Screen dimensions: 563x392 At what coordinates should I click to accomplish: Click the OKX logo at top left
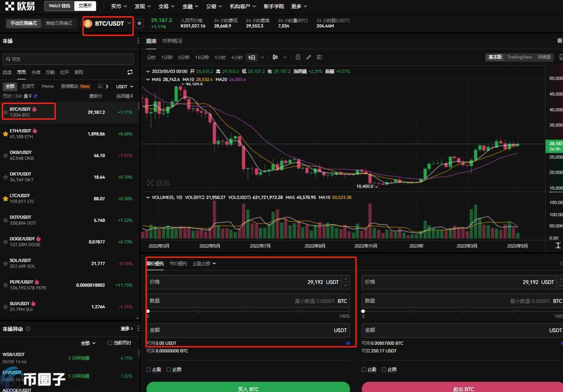[20, 6]
